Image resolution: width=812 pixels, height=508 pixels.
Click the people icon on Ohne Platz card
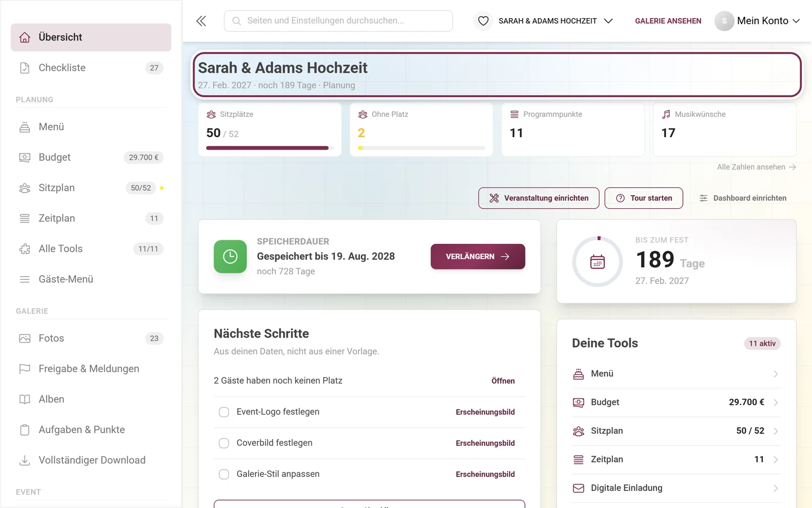(363, 114)
